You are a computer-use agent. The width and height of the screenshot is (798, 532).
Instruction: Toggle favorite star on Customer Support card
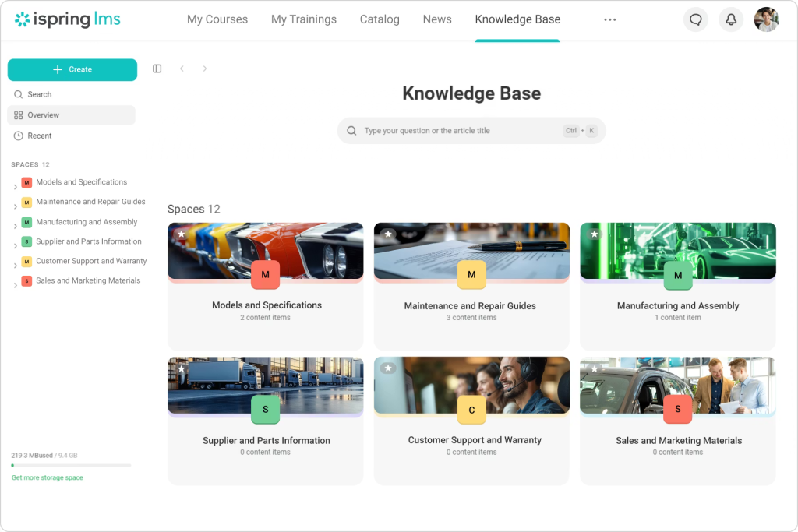387,368
